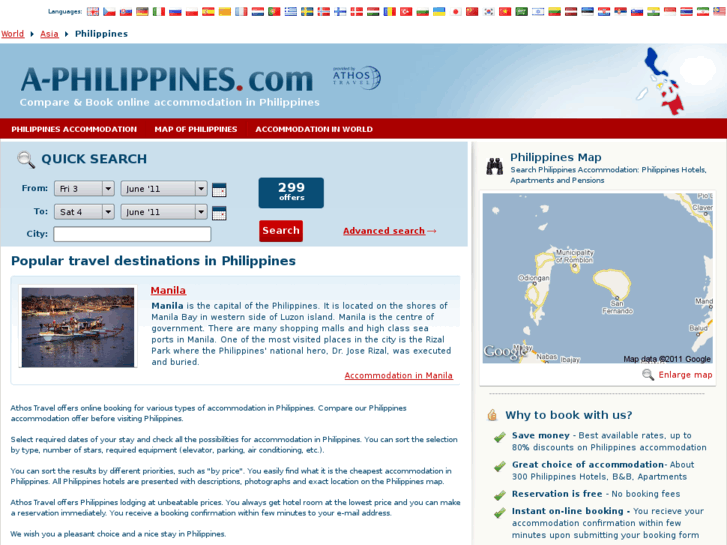Open the Advanced search link

384,231
